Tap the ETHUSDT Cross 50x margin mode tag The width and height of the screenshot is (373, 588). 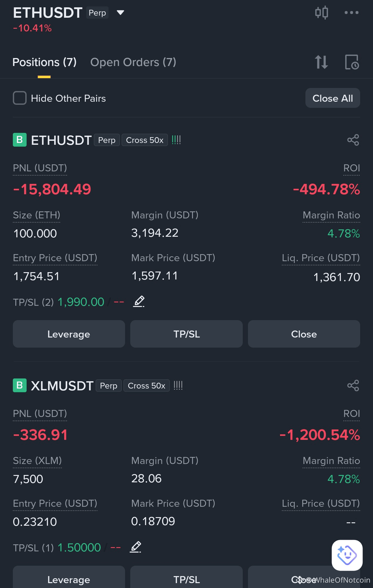pyautogui.click(x=145, y=140)
